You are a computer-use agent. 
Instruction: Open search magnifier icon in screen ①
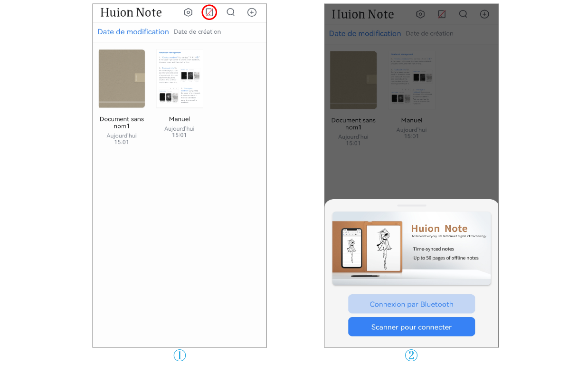click(231, 13)
